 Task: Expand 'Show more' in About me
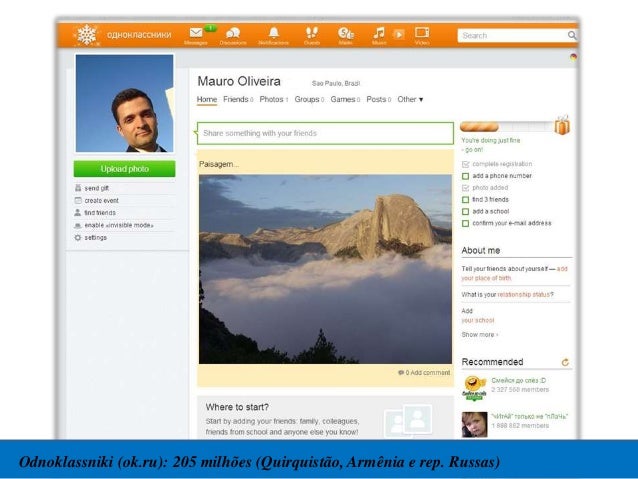pyautogui.click(x=479, y=335)
